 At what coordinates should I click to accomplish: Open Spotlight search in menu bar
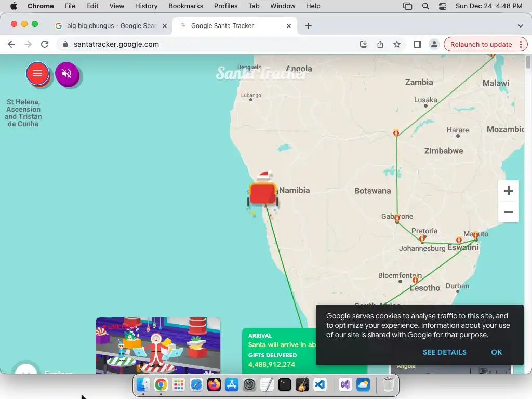coord(425,6)
